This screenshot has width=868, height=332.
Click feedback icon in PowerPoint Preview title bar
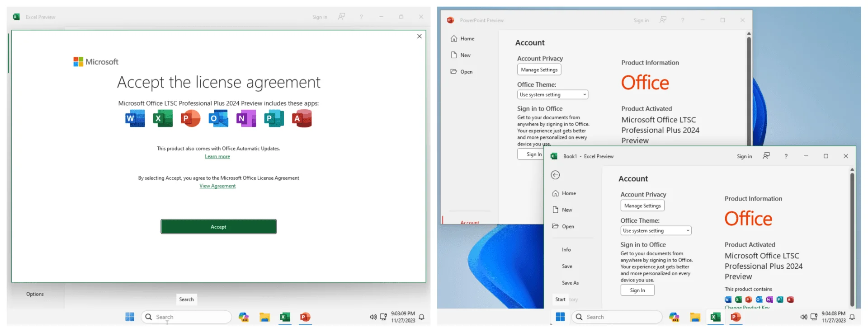[x=663, y=20]
